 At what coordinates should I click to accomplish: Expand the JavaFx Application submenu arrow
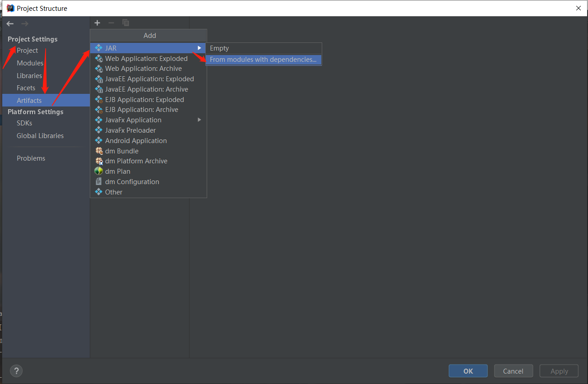point(199,120)
